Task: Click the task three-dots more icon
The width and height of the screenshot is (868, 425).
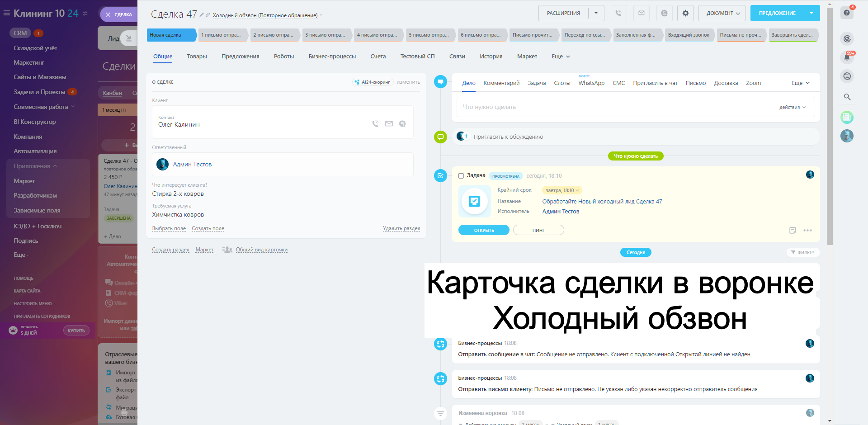Action: pos(807,231)
